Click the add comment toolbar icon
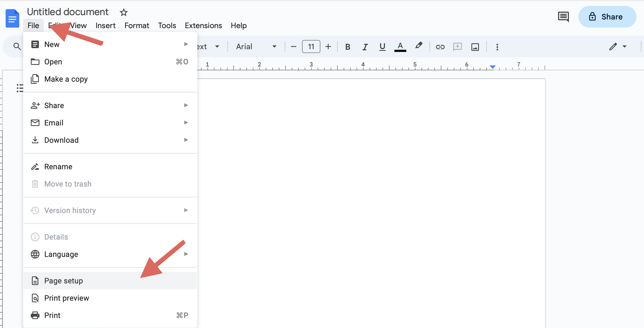This screenshot has width=644, height=328. 457,47
